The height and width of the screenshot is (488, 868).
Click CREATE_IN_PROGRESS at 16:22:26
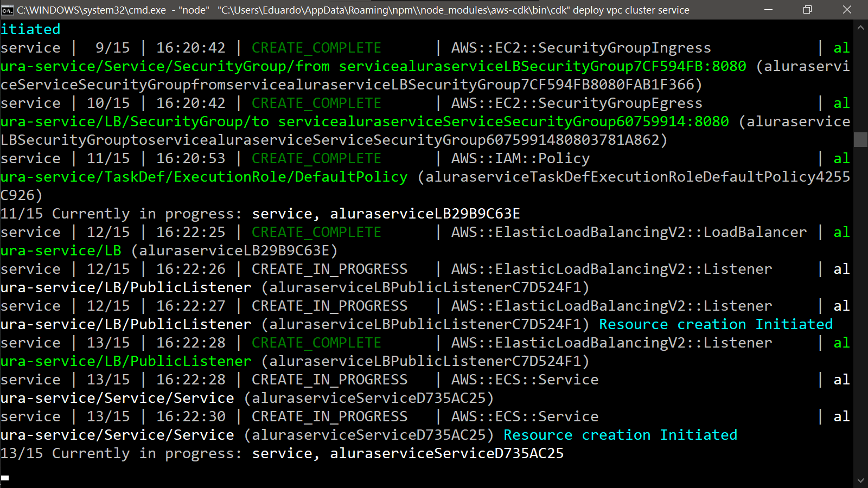(329, 269)
